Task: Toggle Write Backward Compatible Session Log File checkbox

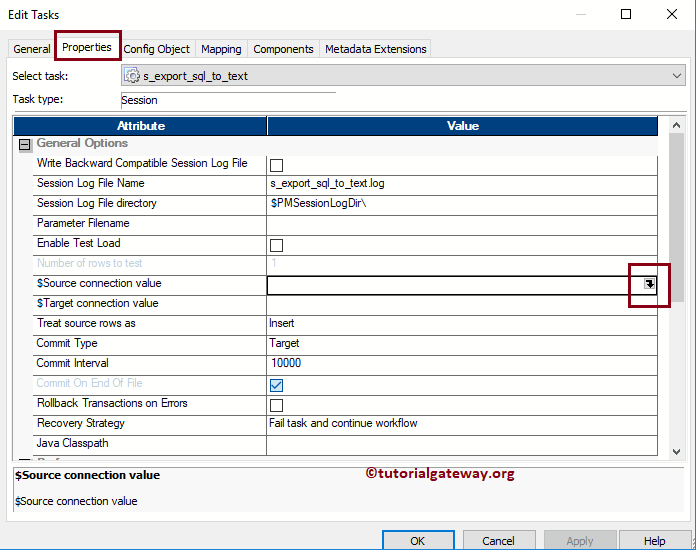Action: click(276, 165)
